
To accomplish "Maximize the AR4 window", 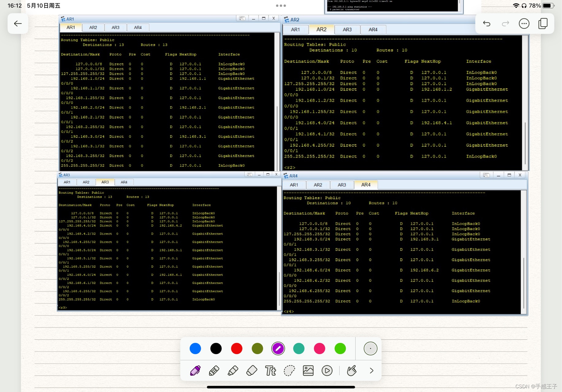I will tap(509, 175).
